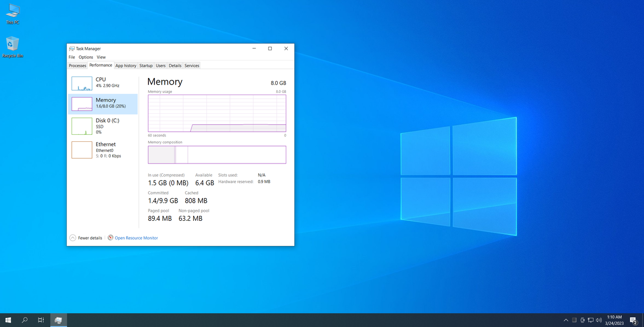The height and width of the screenshot is (327, 644).
Task: Select the Recycle Bin desktop icon
Action: (13, 47)
